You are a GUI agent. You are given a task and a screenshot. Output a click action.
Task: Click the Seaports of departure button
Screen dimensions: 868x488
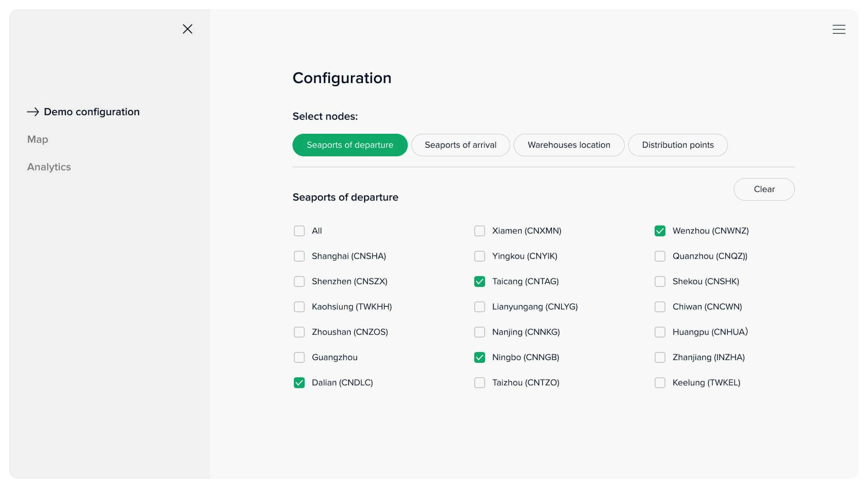(x=350, y=145)
